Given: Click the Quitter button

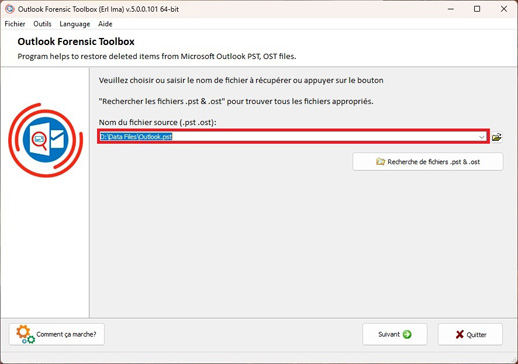Looking at the screenshot, I should 470,334.
